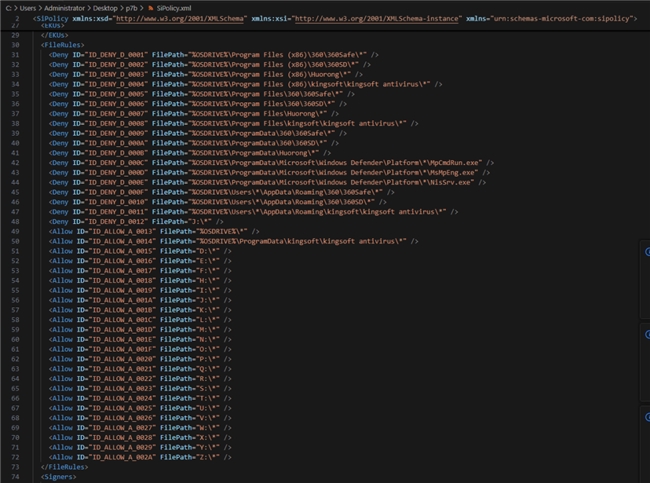Viewport: 650px width, 483px height.
Task: Click the Allow F:\* file path
Action: (208, 271)
